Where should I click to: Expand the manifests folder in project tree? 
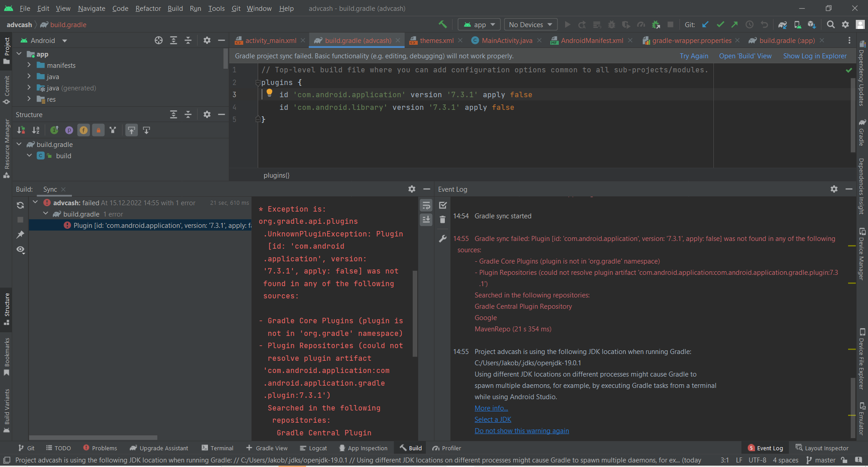(x=29, y=65)
